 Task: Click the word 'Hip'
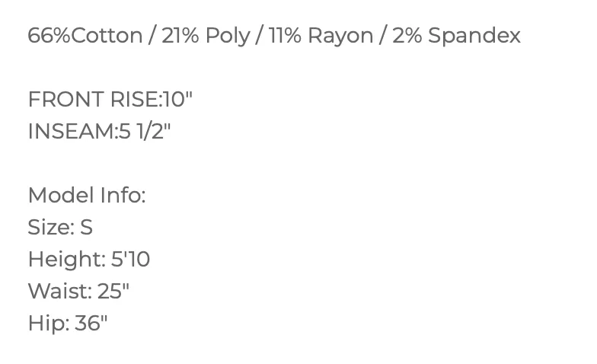pyautogui.click(x=47, y=324)
